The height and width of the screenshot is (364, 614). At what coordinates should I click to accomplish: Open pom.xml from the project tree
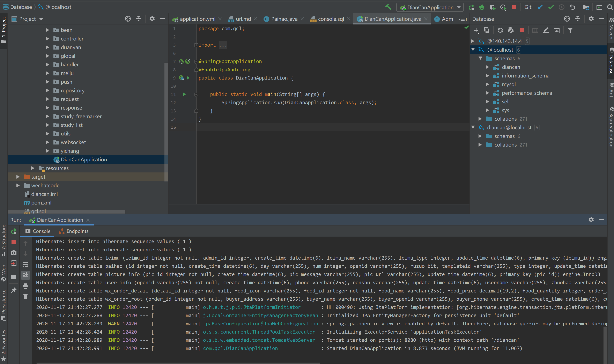click(x=41, y=203)
